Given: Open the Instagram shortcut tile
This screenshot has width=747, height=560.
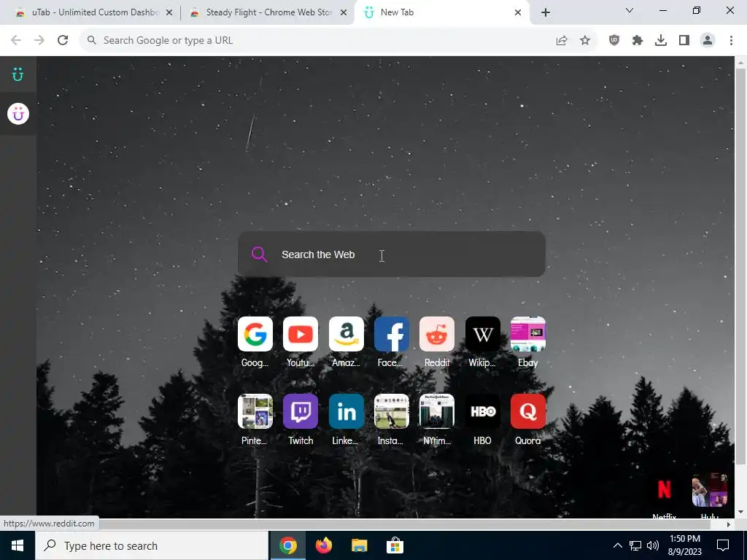Looking at the screenshot, I should [x=392, y=411].
